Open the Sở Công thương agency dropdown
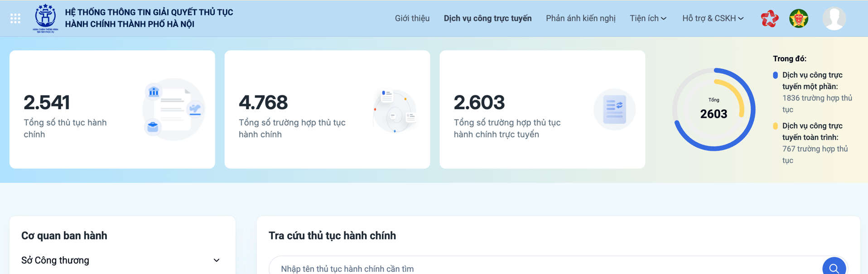Image resolution: width=868 pixels, height=274 pixels. tap(121, 260)
